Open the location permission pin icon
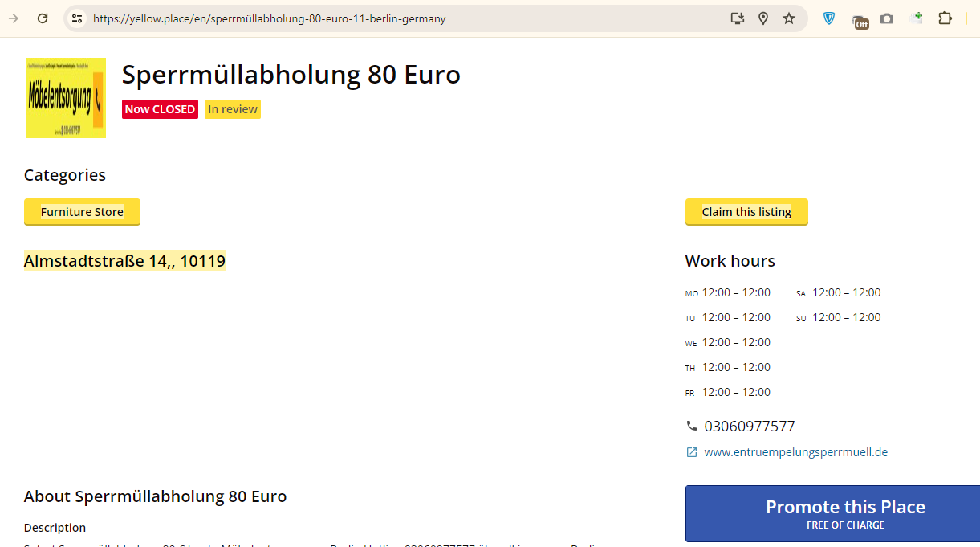The height and width of the screenshot is (547, 980). [x=763, y=18]
